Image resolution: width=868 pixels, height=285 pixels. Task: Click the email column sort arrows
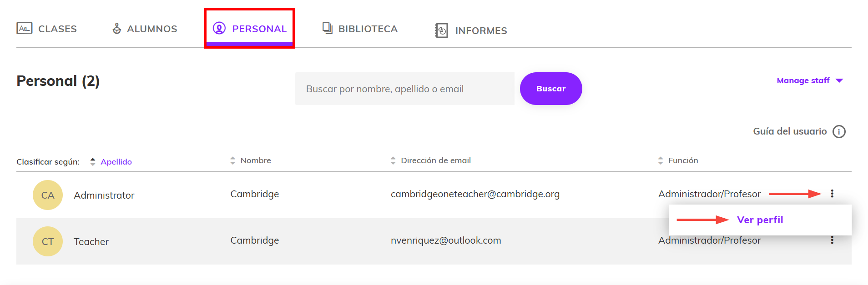393,160
